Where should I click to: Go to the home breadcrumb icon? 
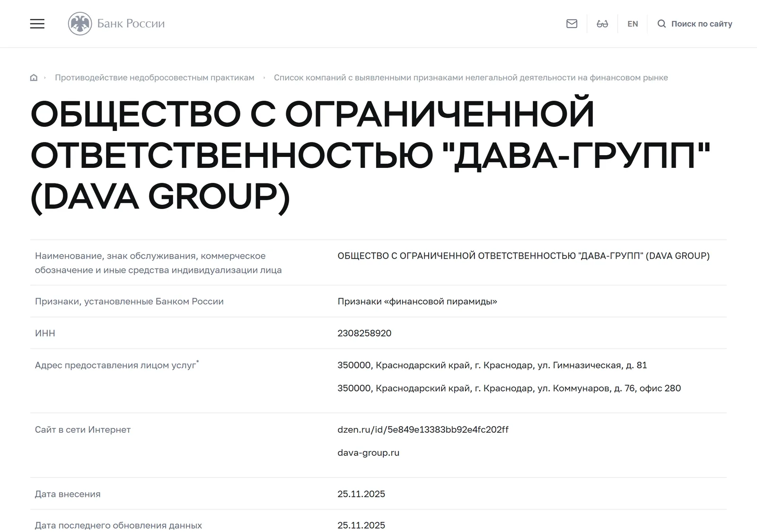[34, 78]
